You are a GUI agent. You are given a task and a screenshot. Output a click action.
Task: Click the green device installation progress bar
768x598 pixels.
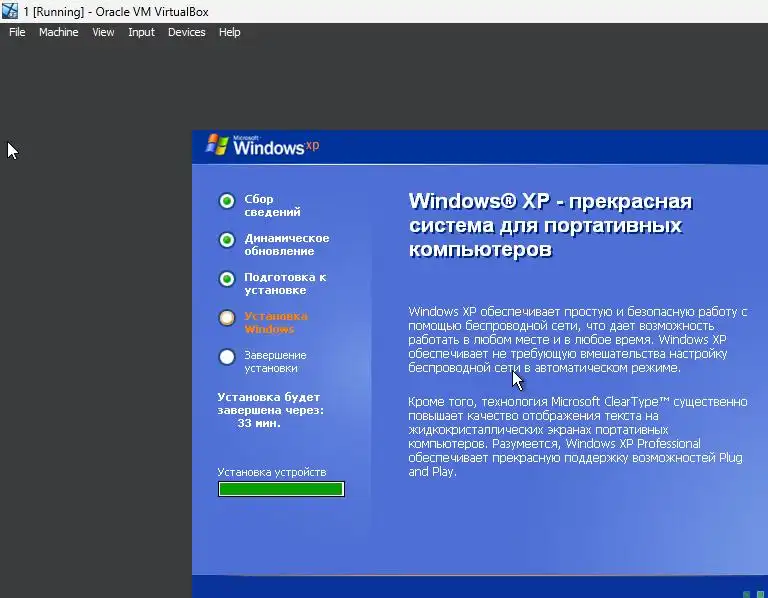(x=281, y=489)
